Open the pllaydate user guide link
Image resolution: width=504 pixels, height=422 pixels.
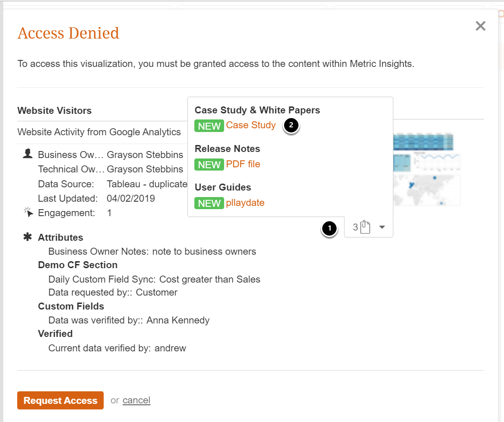[x=245, y=203]
